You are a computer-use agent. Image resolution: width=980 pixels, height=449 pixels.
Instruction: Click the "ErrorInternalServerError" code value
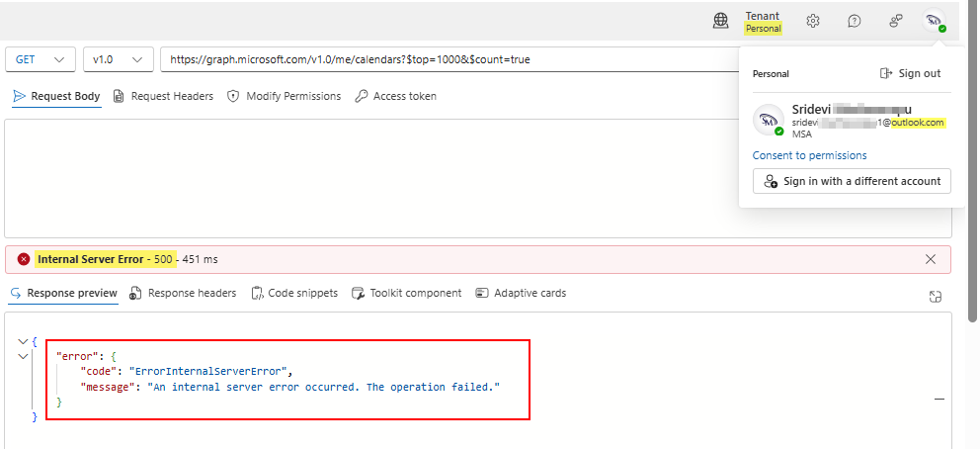[208, 372]
